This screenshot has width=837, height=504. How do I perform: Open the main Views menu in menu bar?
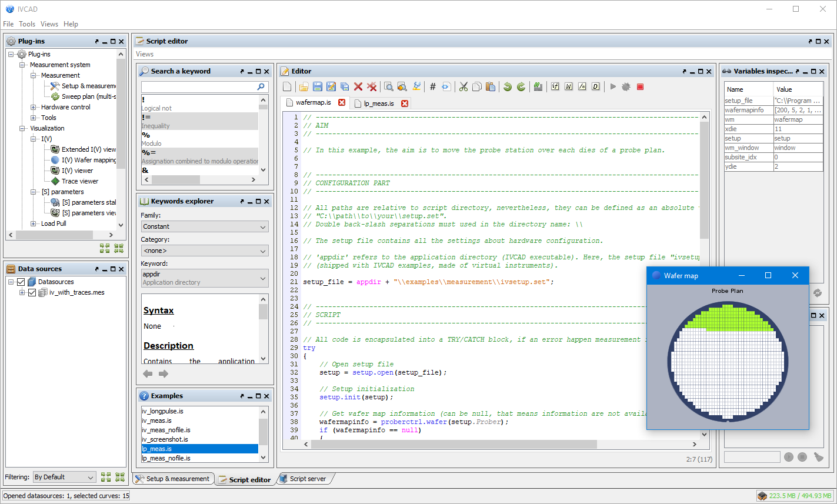point(49,24)
